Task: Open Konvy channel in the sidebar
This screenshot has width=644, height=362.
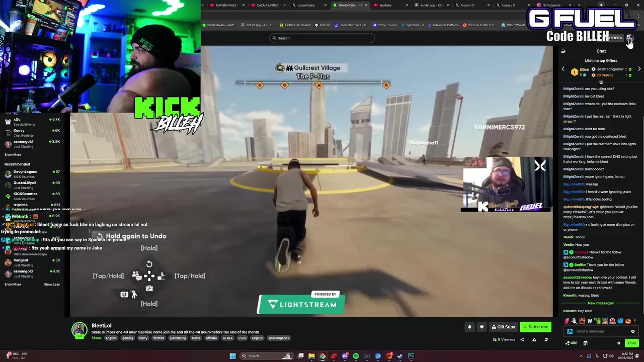Action: click(x=32, y=133)
